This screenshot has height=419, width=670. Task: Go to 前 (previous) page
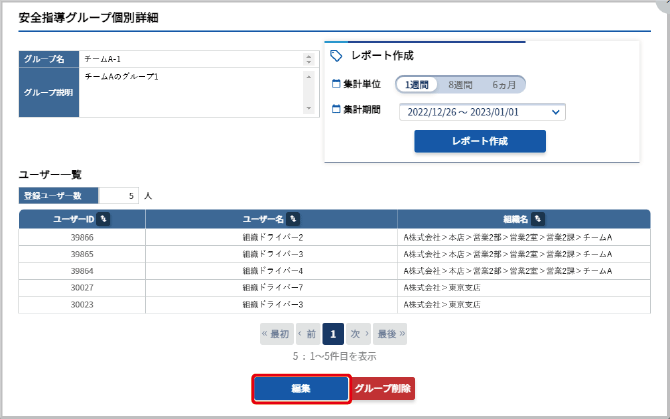tap(307, 333)
